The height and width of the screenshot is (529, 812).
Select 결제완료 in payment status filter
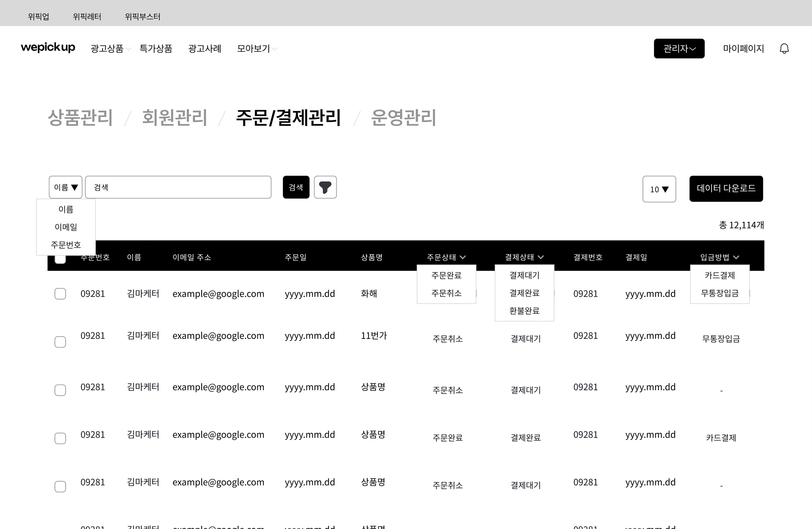(x=524, y=293)
